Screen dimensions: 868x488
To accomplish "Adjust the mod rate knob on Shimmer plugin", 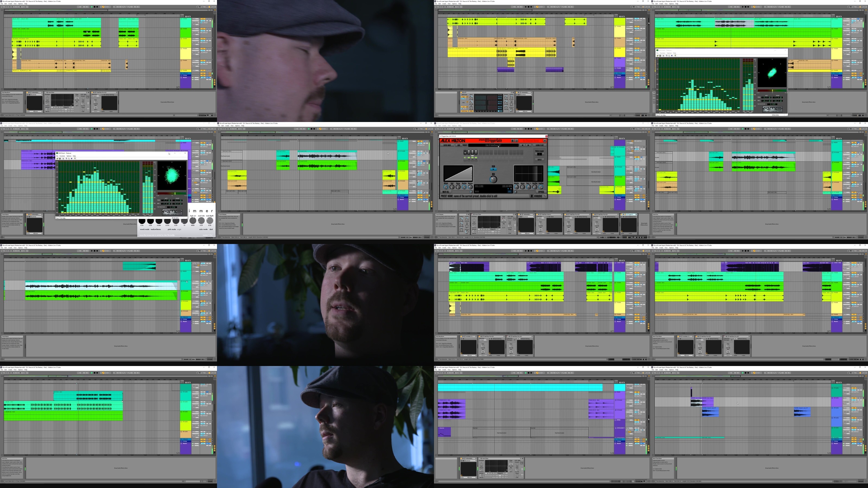I will point(201,221).
